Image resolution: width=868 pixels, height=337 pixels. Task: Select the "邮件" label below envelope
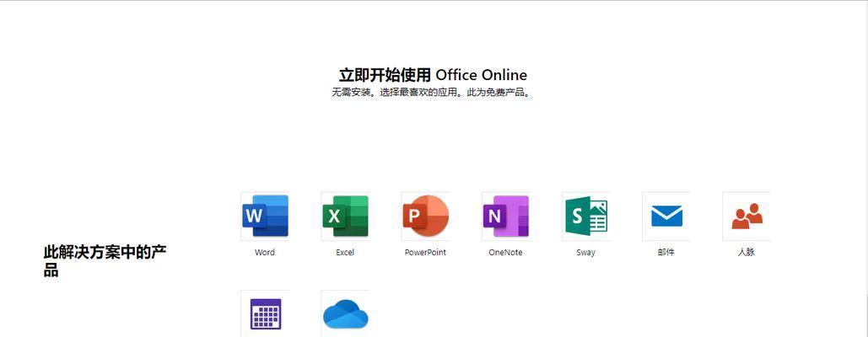click(x=666, y=253)
